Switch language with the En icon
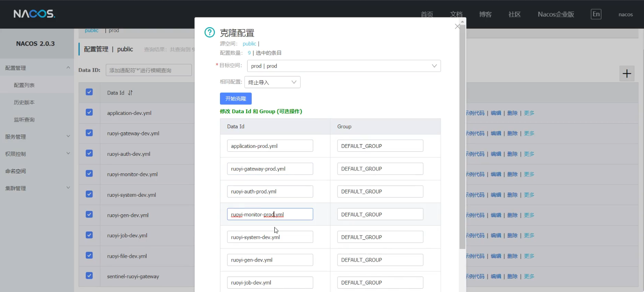 pos(596,14)
